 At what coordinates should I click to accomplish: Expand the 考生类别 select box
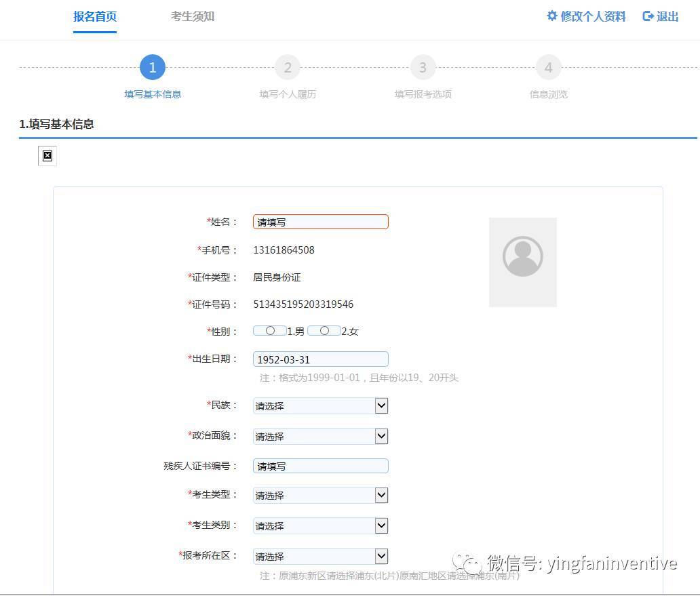(x=320, y=526)
